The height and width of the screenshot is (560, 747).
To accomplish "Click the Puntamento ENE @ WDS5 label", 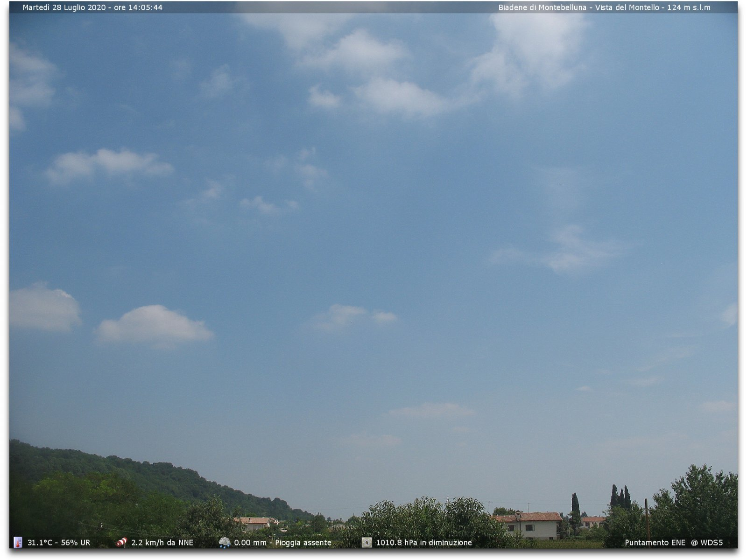I will coord(674,543).
